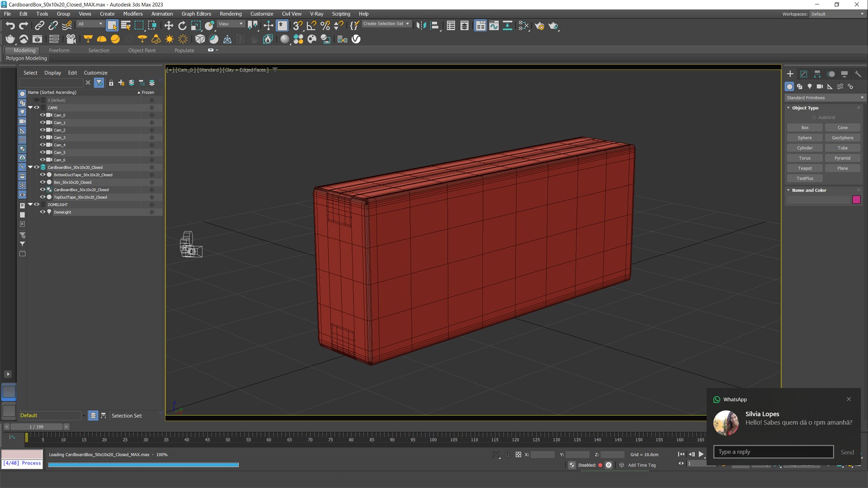The width and height of the screenshot is (868, 488).
Task: Activate the Unlink Selection tool
Action: coord(53,26)
